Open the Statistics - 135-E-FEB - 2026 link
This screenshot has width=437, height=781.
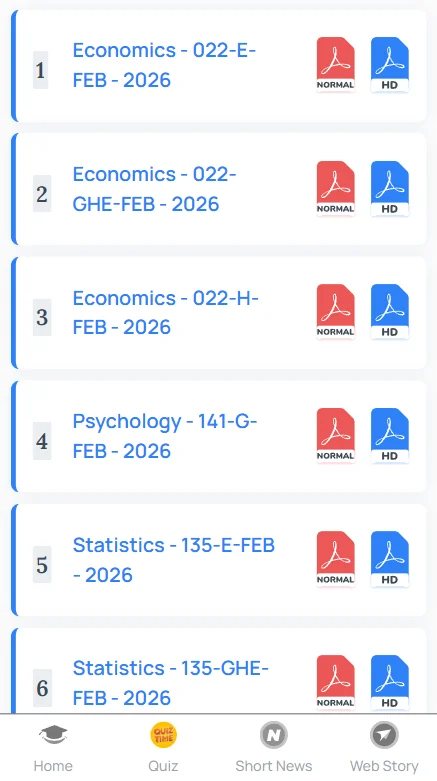point(174,560)
